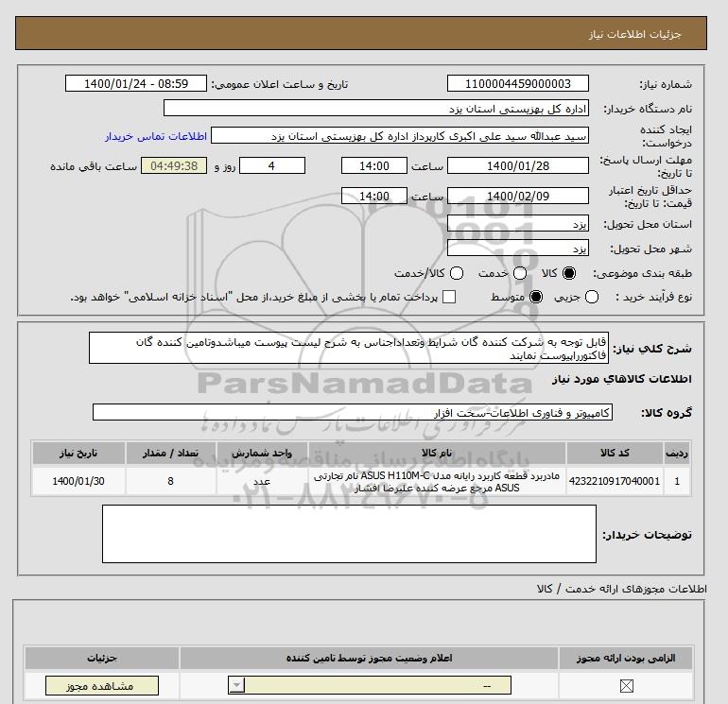This screenshot has width=728, height=704.
Task: Click the goods group field کامپیوتر و فناوری
Action: (353, 412)
